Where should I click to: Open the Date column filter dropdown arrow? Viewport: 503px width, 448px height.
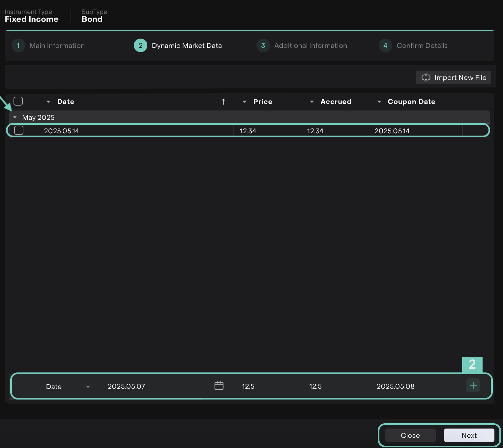[x=48, y=102]
